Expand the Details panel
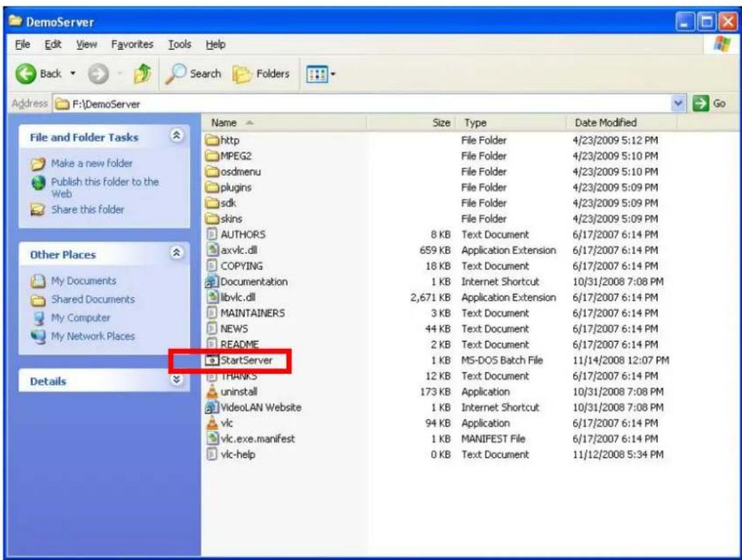The width and height of the screenshot is (742, 560). pyautogui.click(x=176, y=380)
